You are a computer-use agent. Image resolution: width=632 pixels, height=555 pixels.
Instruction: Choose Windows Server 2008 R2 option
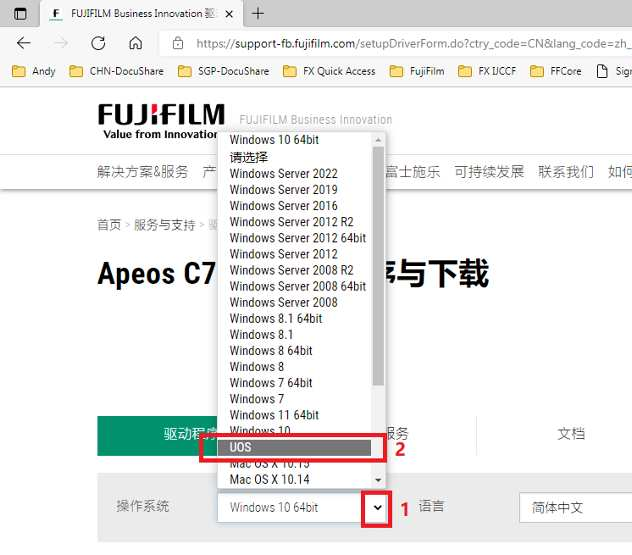pyautogui.click(x=294, y=270)
